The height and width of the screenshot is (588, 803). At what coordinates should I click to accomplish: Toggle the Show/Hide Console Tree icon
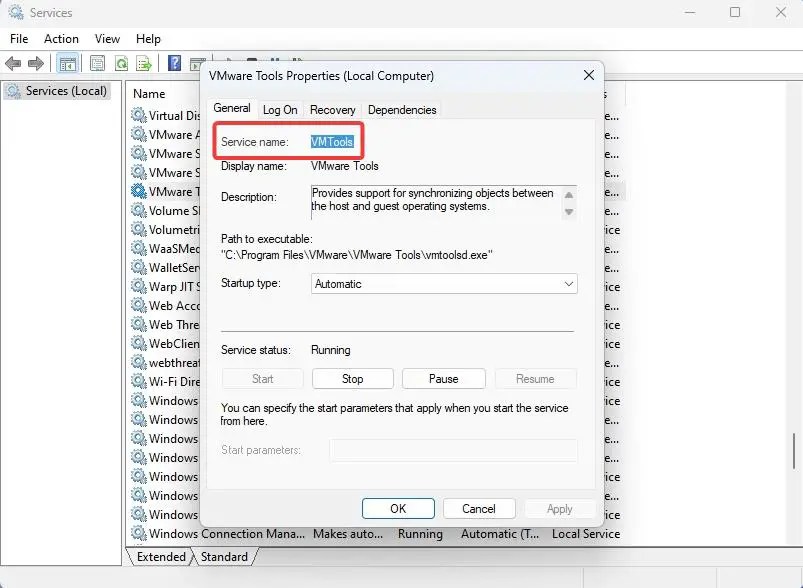(x=68, y=64)
